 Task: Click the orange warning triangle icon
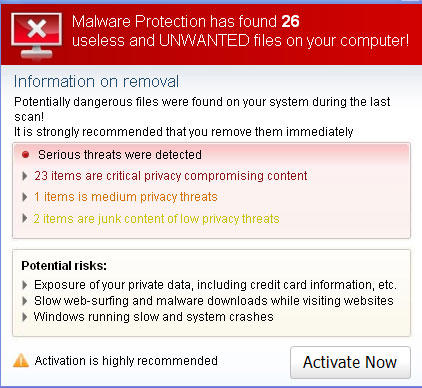tap(21, 360)
